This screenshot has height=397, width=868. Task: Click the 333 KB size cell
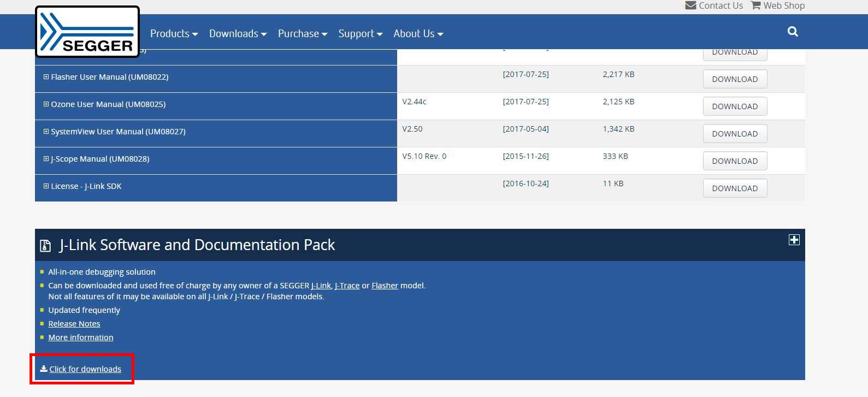tap(615, 156)
